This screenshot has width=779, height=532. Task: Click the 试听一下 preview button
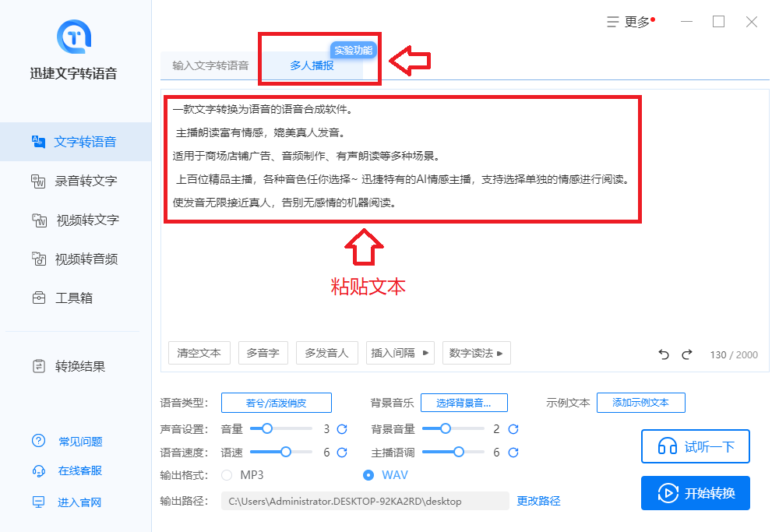coord(696,446)
